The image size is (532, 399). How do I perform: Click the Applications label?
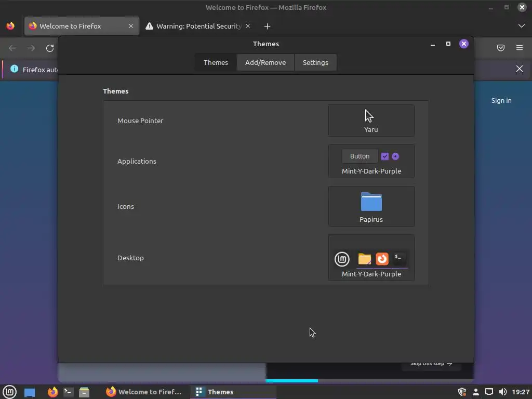(137, 161)
